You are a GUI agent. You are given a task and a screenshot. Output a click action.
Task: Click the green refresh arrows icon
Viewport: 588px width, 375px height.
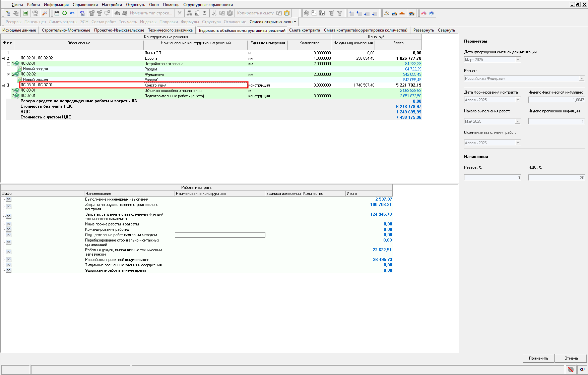(x=64, y=13)
